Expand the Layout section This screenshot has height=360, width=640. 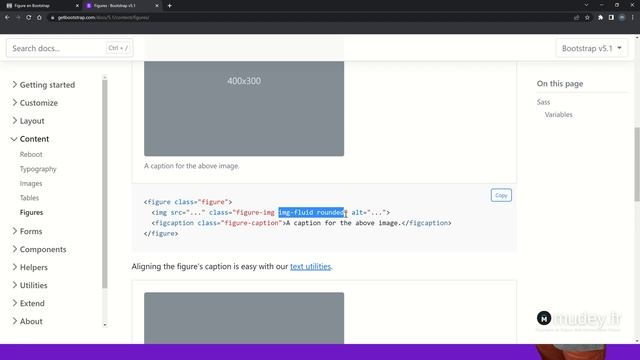click(28, 121)
